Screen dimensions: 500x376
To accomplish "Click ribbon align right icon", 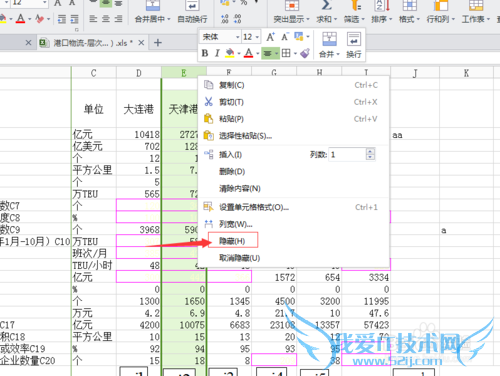I will click(118, 19).
